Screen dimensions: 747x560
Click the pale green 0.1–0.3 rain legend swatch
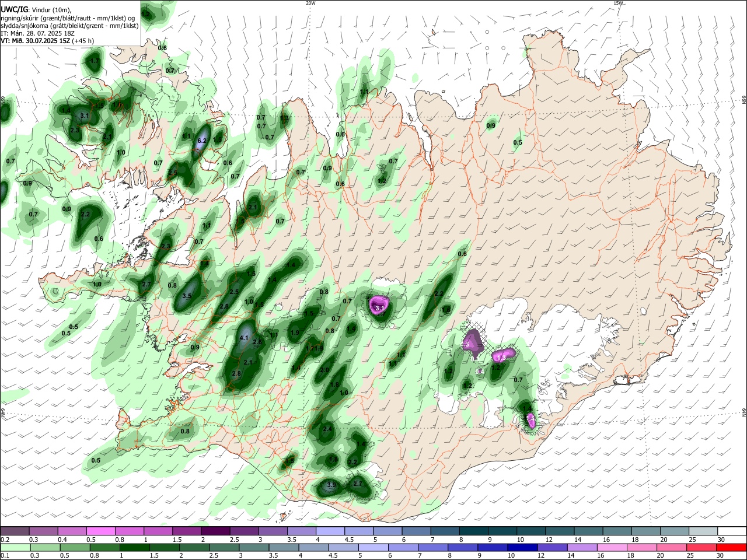15,548
